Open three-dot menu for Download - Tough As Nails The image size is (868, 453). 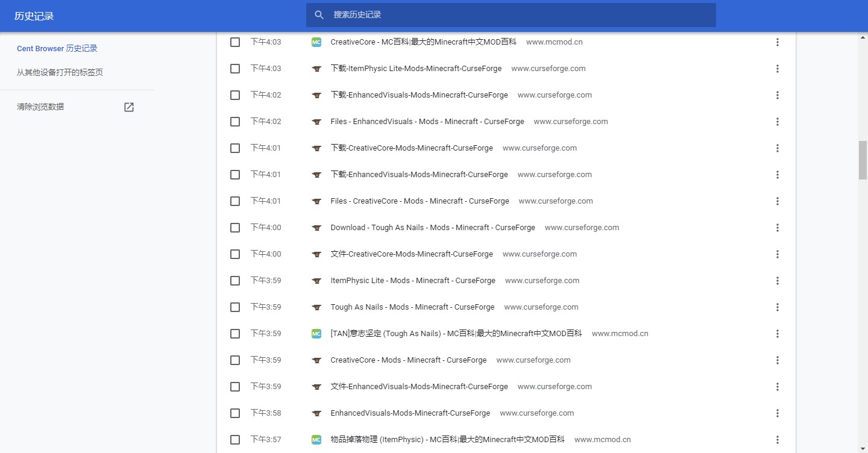point(778,228)
